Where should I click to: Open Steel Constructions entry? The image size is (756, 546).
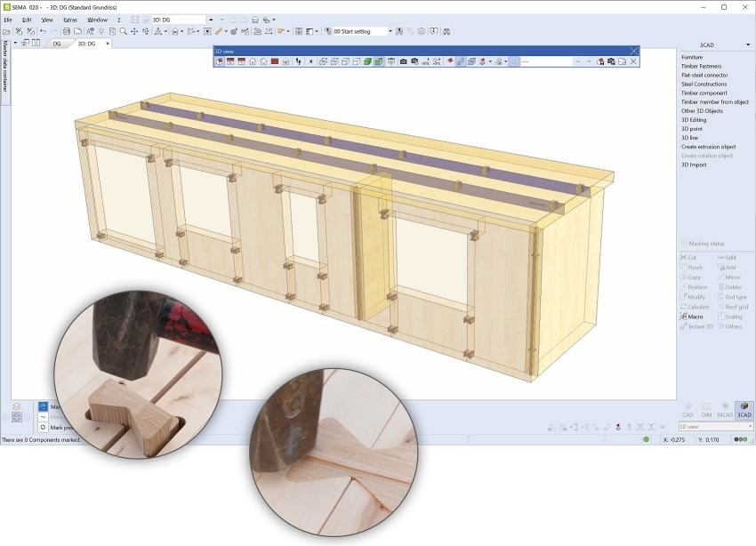click(704, 84)
